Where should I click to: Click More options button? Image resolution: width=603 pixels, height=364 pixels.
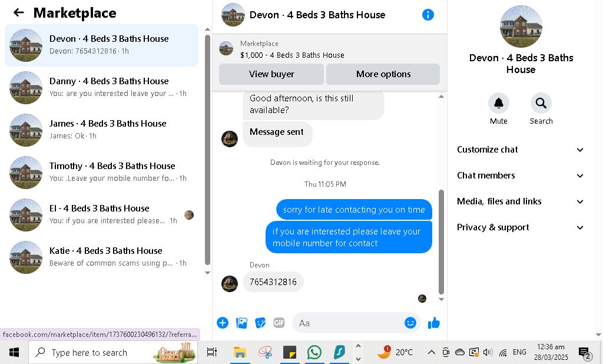click(383, 74)
